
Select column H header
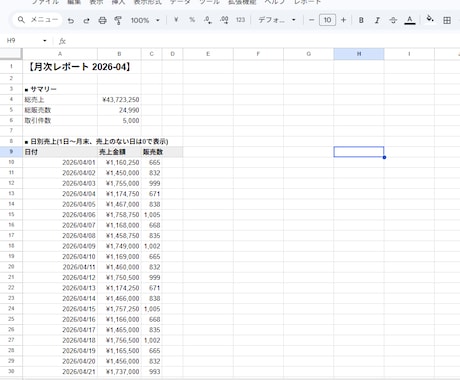[359, 54]
